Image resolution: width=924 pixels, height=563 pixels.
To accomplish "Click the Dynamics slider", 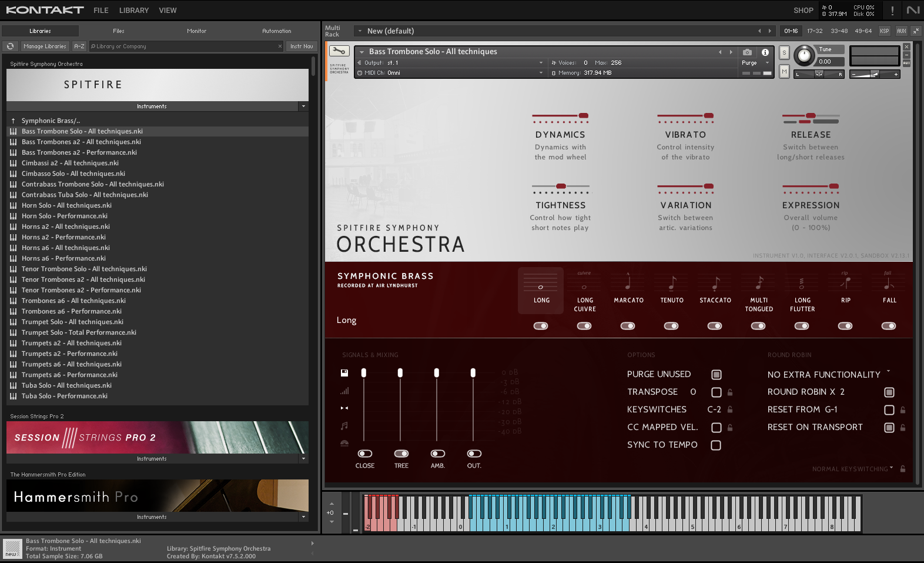I will (560, 116).
